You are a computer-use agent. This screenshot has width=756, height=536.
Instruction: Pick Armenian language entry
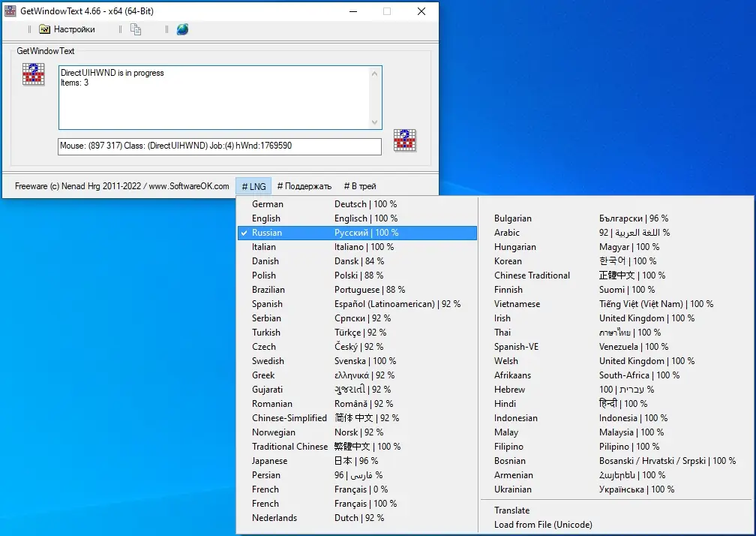616,475
